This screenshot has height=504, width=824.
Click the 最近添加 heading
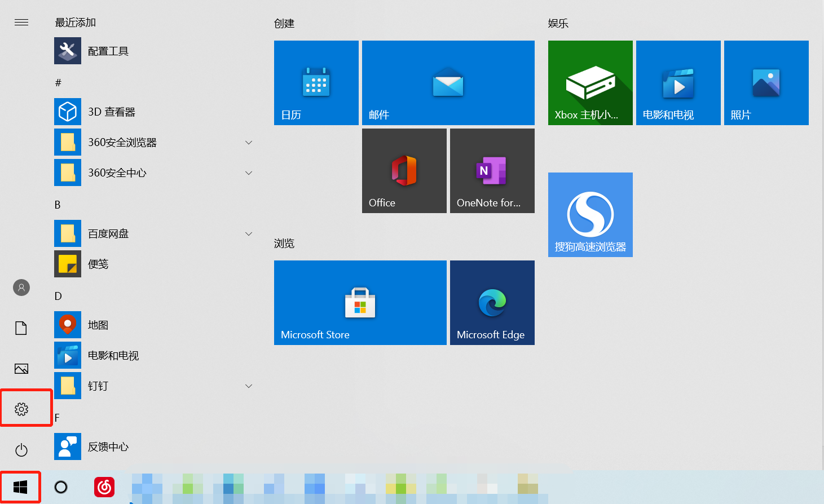(76, 23)
